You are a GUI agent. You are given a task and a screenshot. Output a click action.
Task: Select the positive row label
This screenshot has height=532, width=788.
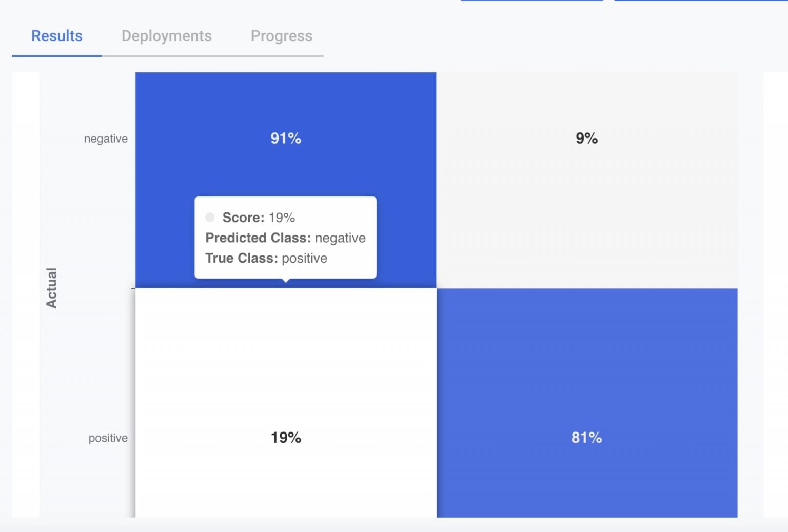pyautogui.click(x=107, y=438)
